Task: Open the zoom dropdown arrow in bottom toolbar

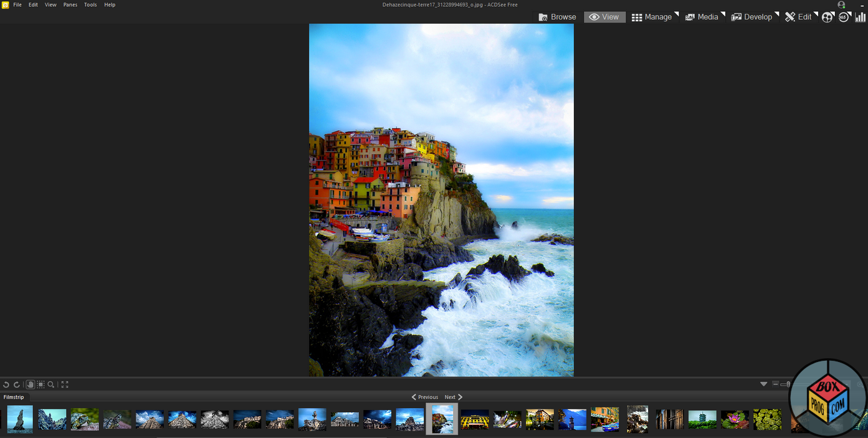Action: (763, 384)
